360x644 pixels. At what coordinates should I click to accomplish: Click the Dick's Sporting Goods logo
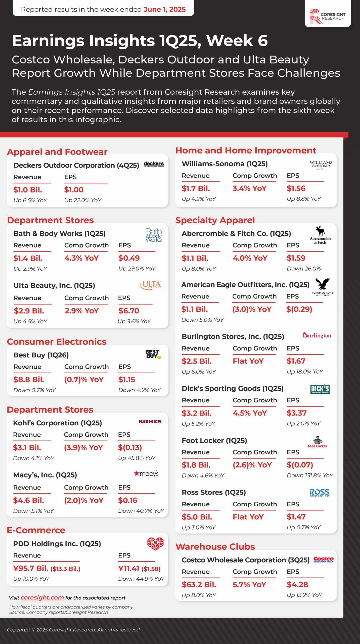(320, 389)
